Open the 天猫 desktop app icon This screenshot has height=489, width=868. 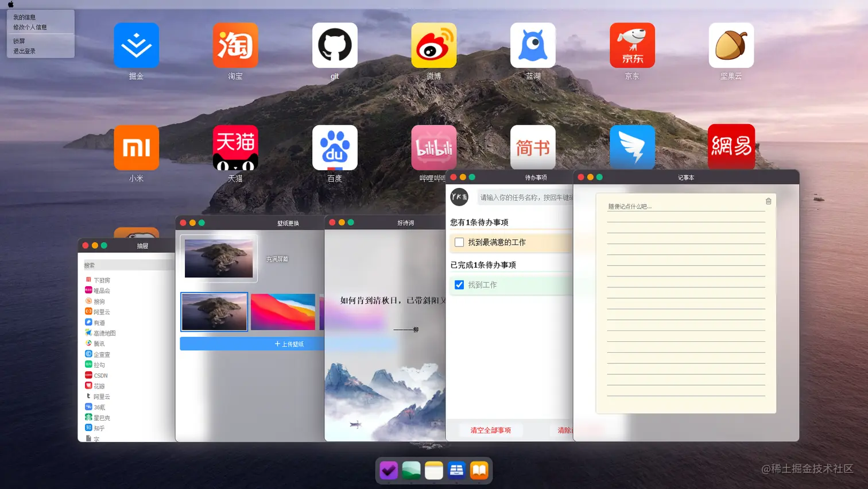click(235, 148)
